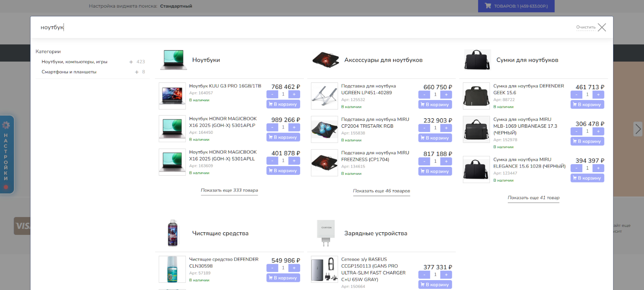Click the Чистящие средства spray can icon
The width and height of the screenshot is (644, 290).
click(173, 233)
